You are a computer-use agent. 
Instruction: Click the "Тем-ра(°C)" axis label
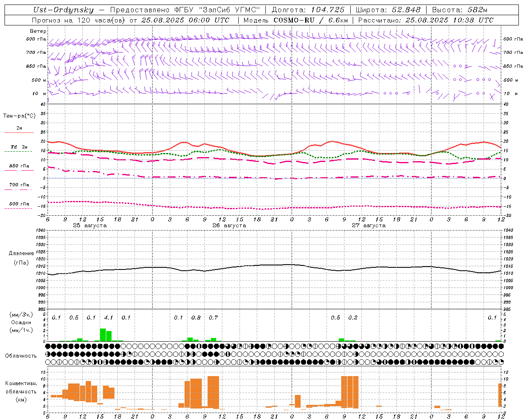19,116
